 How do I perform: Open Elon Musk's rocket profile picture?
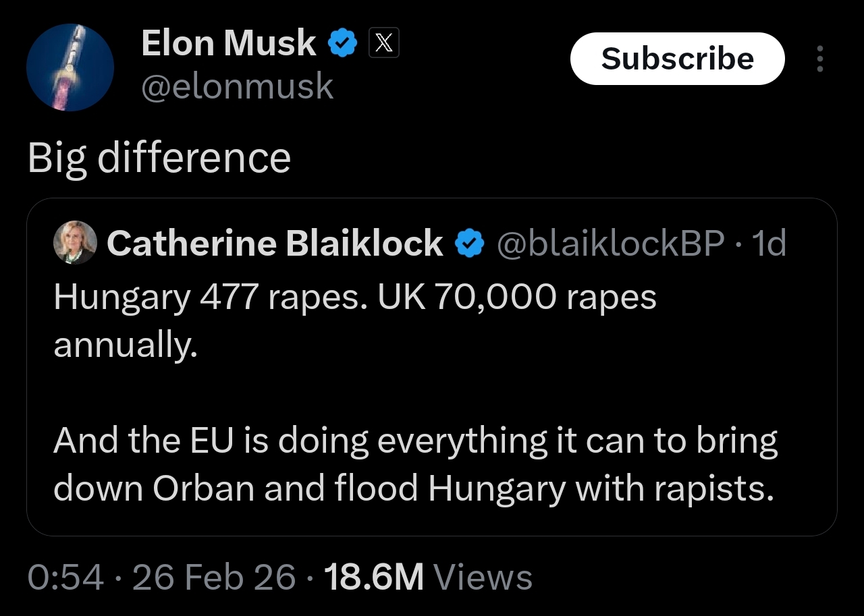click(70, 67)
